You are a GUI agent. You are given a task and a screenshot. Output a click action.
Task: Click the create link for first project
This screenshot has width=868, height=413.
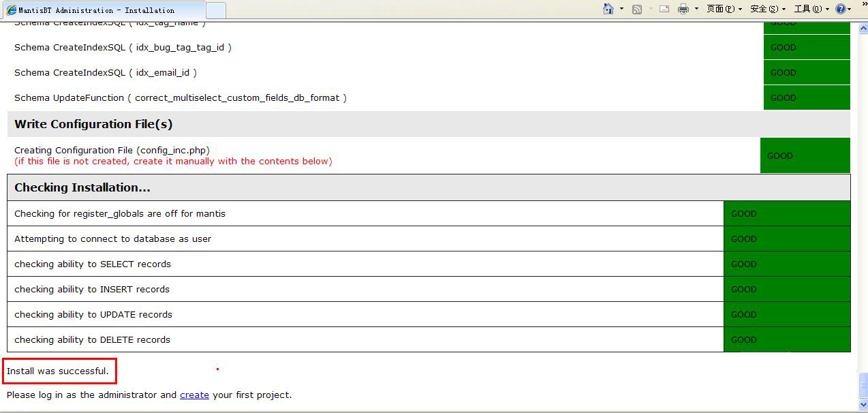pos(194,395)
